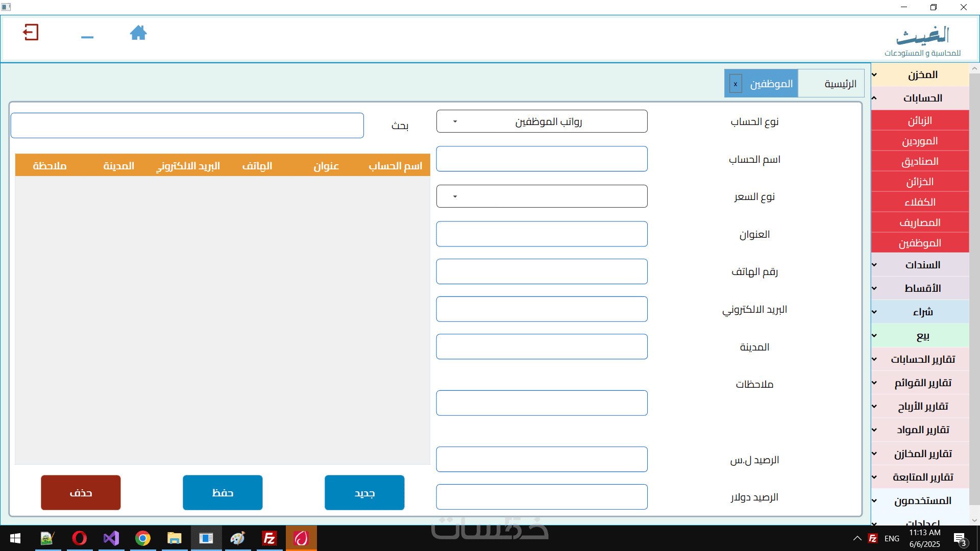Open Opera browser from the taskbar
Image resolution: width=980 pixels, height=551 pixels.
pos(79,538)
